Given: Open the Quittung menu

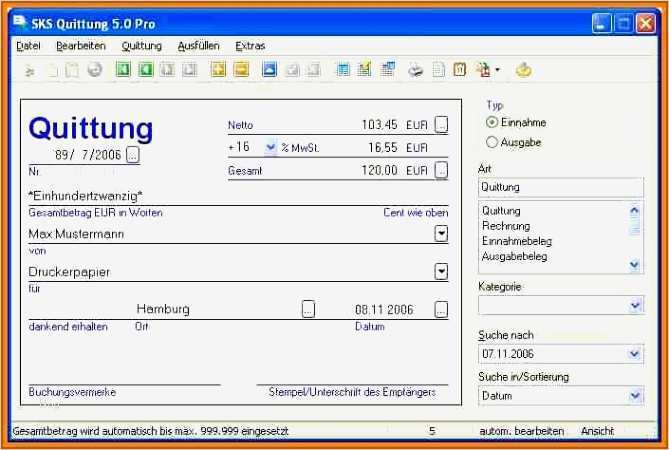Looking at the screenshot, I should pos(142,46).
